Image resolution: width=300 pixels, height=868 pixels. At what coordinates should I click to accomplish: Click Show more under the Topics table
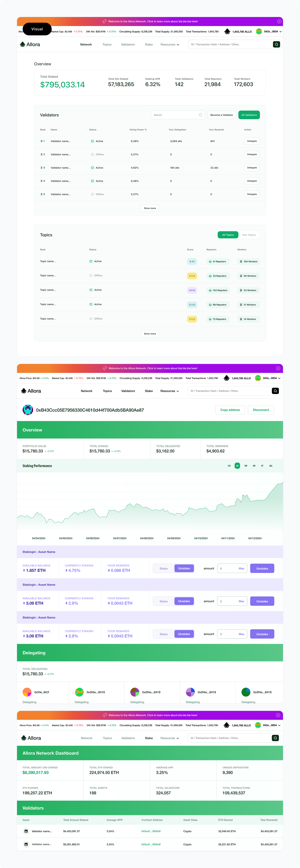(x=150, y=334)
